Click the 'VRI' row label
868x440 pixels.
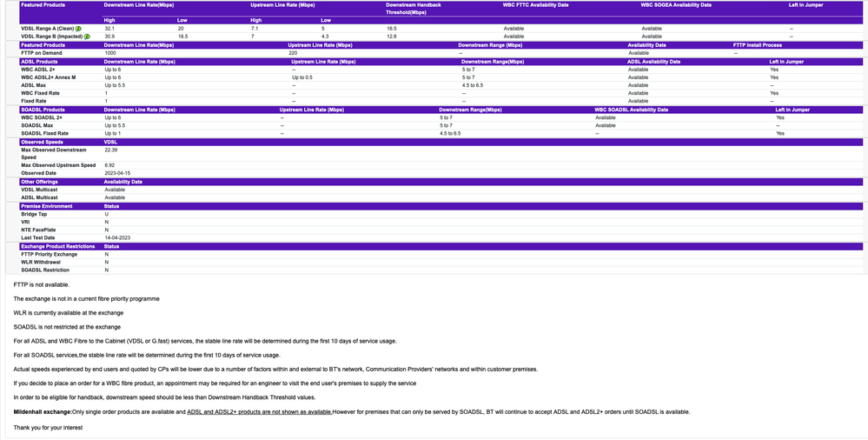pyautogui.click(x=25, y=222)
